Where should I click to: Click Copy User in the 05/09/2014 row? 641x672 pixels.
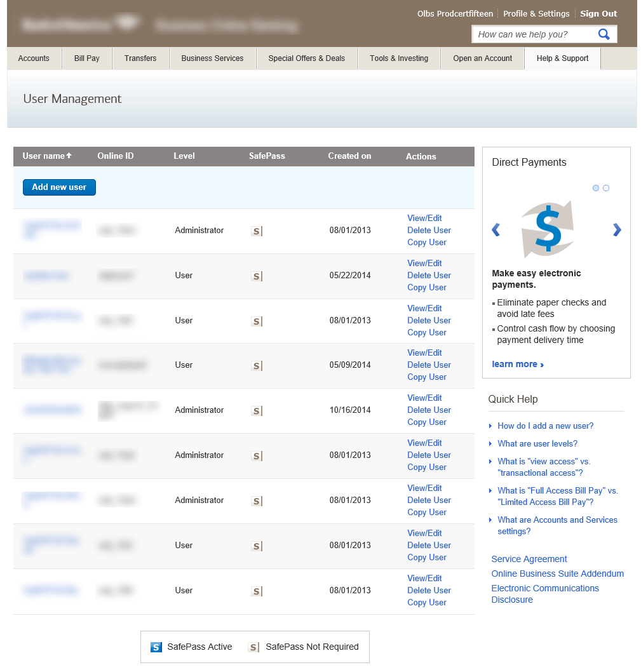(427, 377)
